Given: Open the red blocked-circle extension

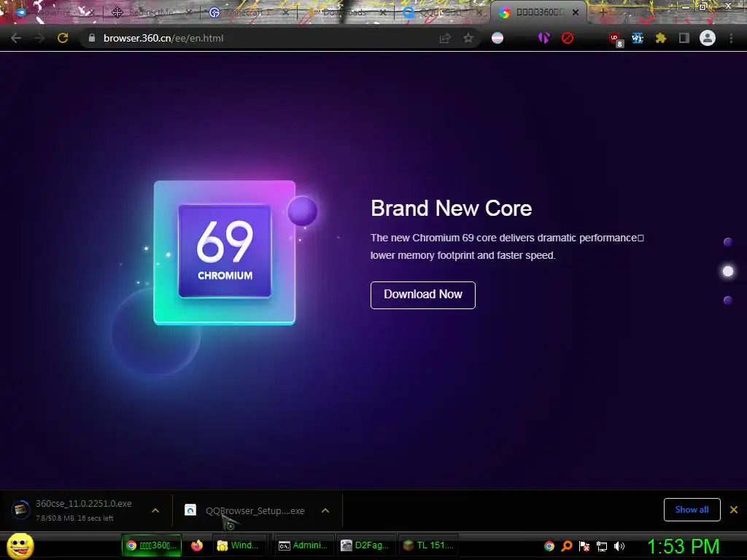Looking at the screenshot, I should click(567, 38).
